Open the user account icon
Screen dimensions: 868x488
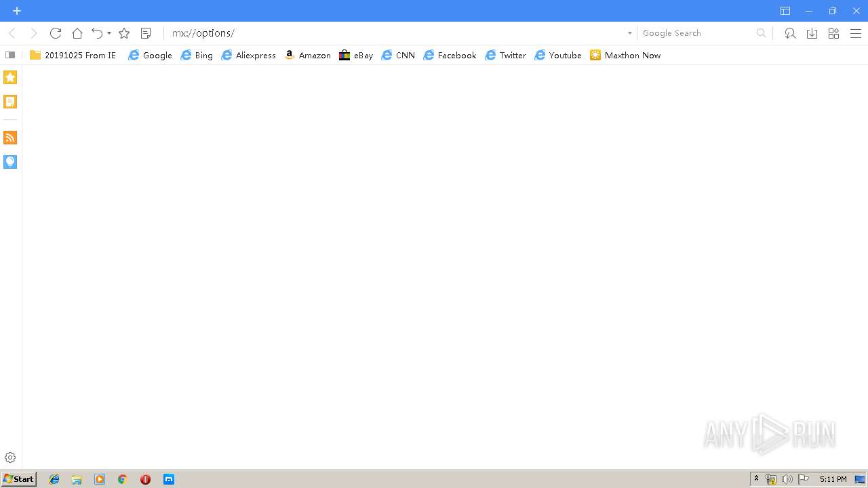pos(790,33)
